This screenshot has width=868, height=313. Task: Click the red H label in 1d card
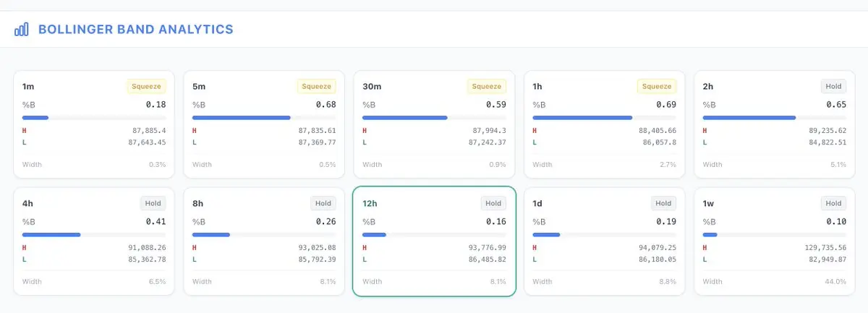(x=535, y=247)
